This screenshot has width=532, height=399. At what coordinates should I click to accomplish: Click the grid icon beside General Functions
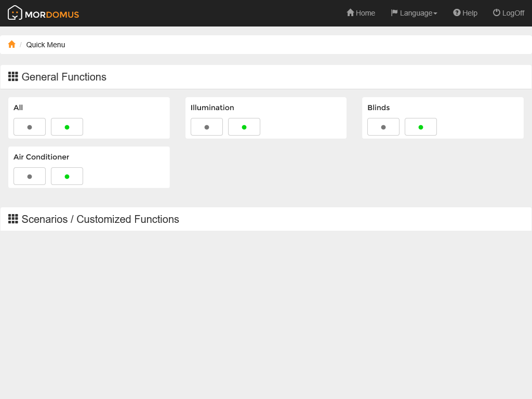13,76
